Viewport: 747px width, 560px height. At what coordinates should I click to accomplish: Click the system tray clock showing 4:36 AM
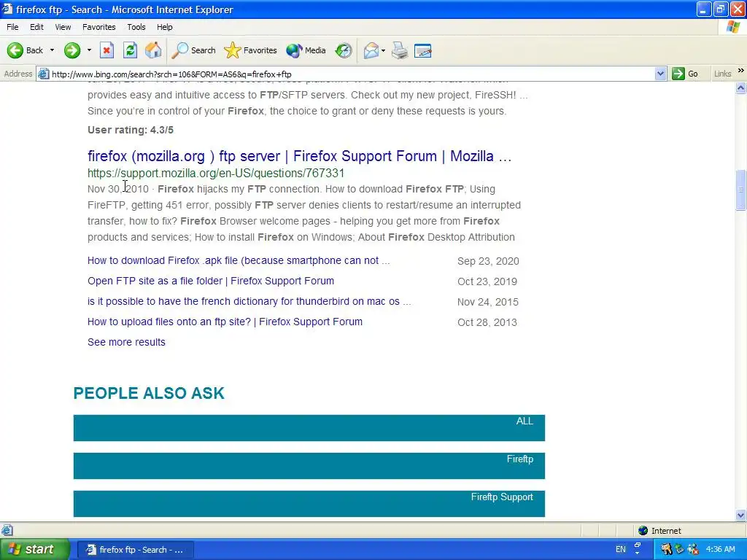coord(720,549)
